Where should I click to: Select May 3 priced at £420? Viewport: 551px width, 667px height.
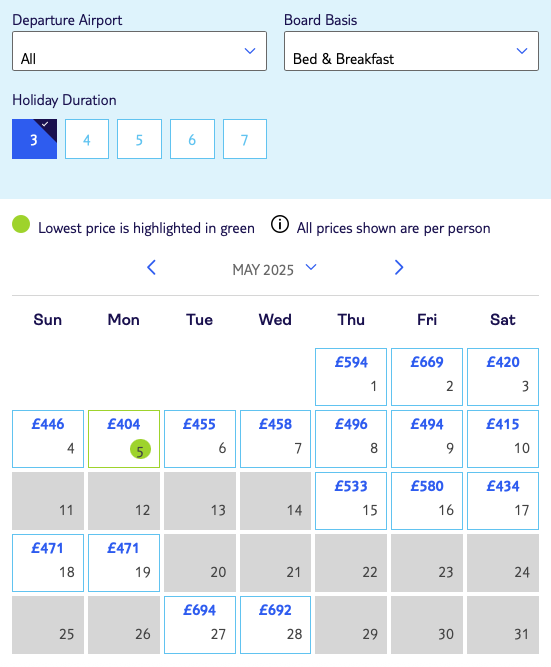point(503,377)
